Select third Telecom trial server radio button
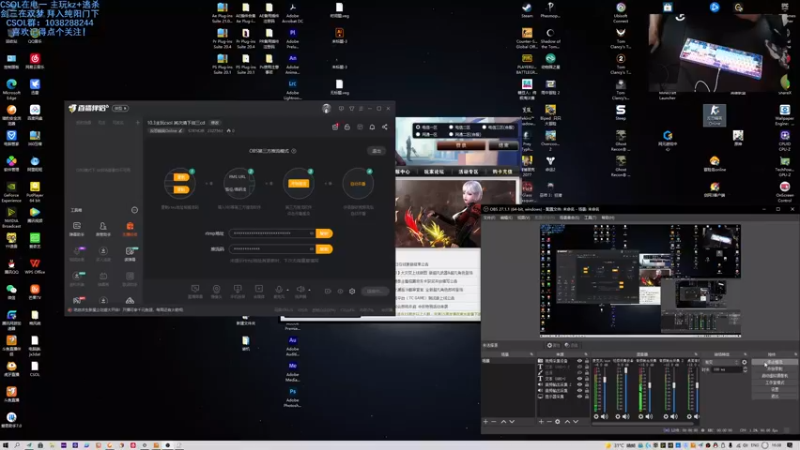This screenshot has height=450, width=800. 484,127
